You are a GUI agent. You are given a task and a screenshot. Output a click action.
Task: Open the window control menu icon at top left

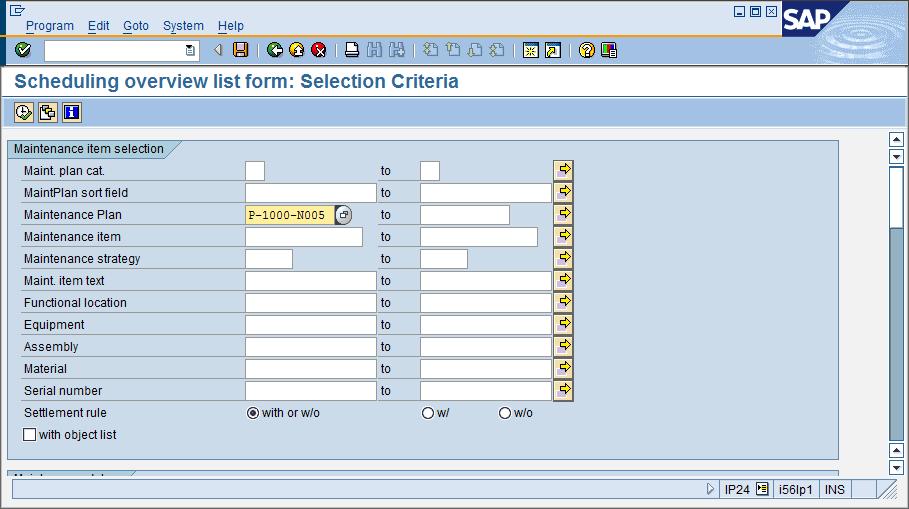click(x=17, y=10)
